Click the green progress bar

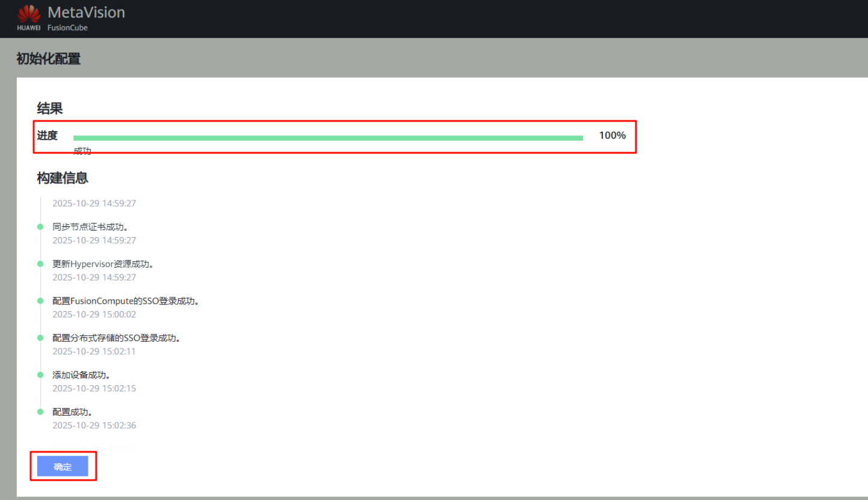(328, 138)
